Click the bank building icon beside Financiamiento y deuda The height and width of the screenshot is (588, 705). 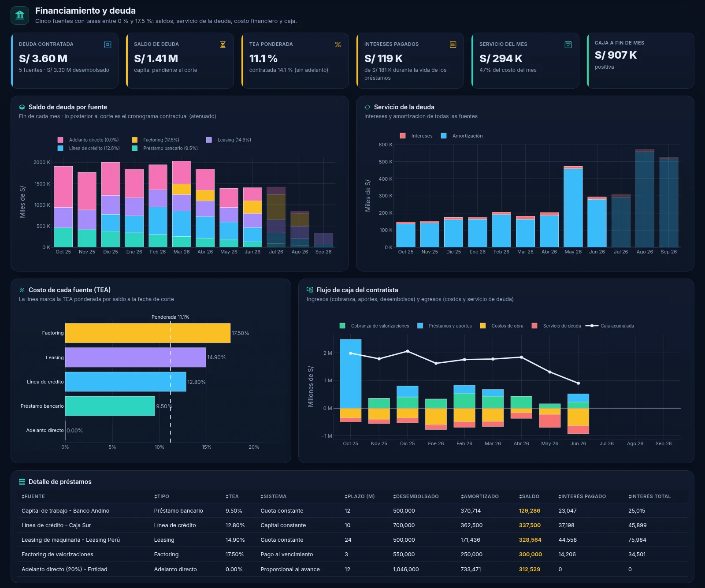click(20, 15)
